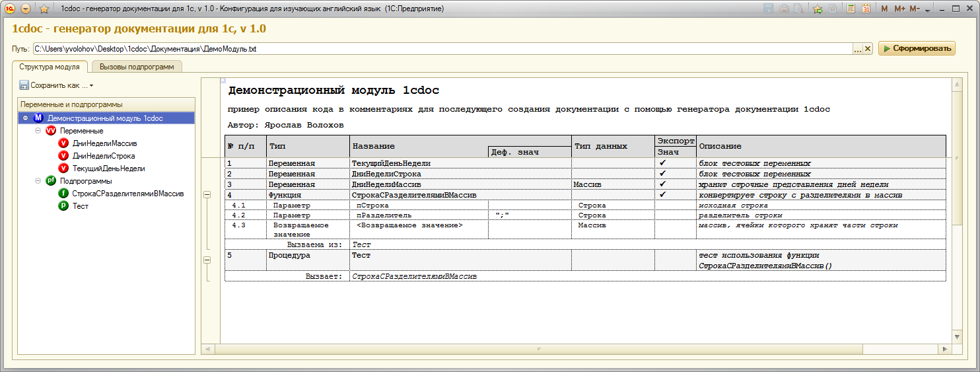The height and width of the screenshot is (372, 980).
Task: Click the Массив data type cell in row 3
Action: 613,184
